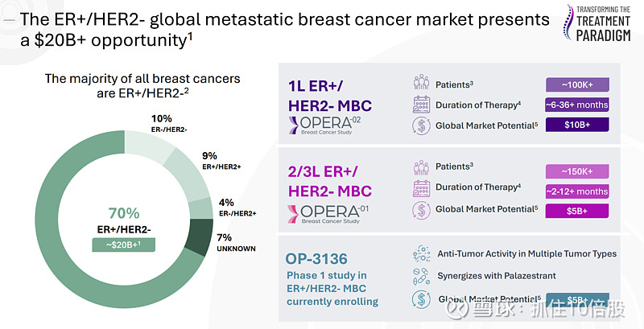Click the Anti-Tumor Activity molecule icon
This screenshot has height=329, width=644.
pyautogui.click(x=421, y=253)
